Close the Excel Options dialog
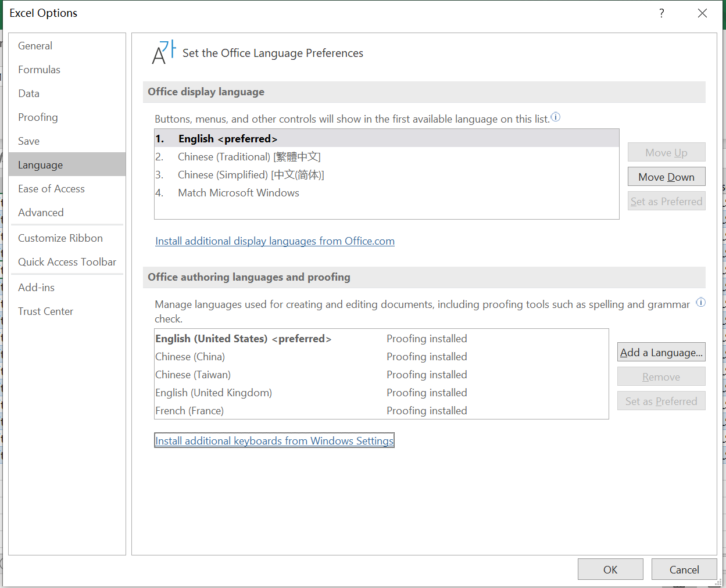 coord(702,13)
